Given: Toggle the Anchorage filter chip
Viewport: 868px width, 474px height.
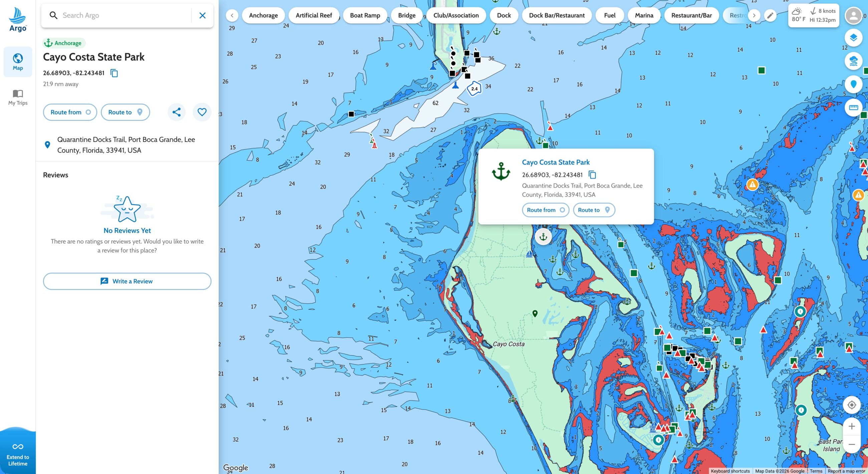Looking at the screenshot, I should [x=263, y=15].
